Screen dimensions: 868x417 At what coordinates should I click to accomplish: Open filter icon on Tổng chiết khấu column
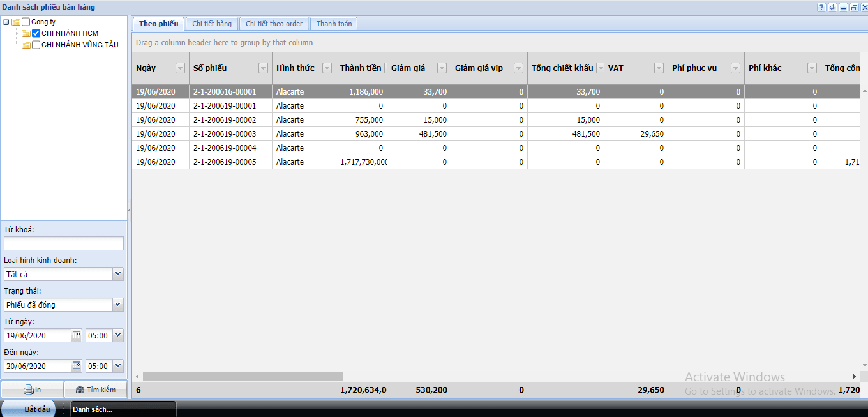coord(599,68)
